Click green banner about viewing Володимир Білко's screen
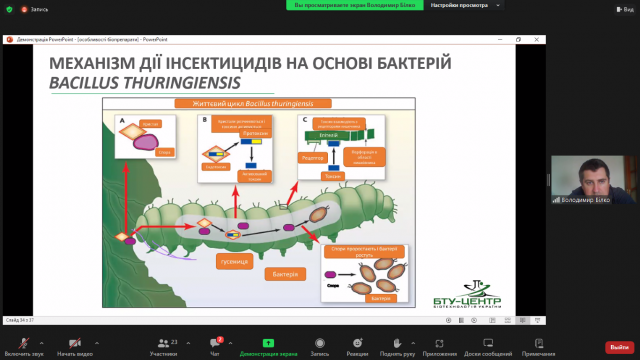 [x=355, y=5]
